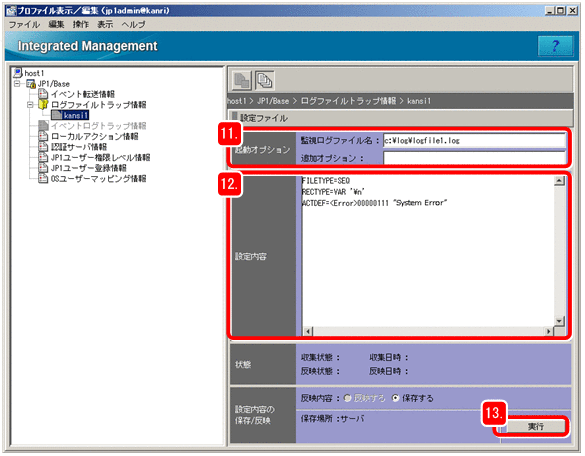The image size is (585, 456).
Task: Click the text area scroll up arrow
Action: pyautogui.click(x=559, y=181)
